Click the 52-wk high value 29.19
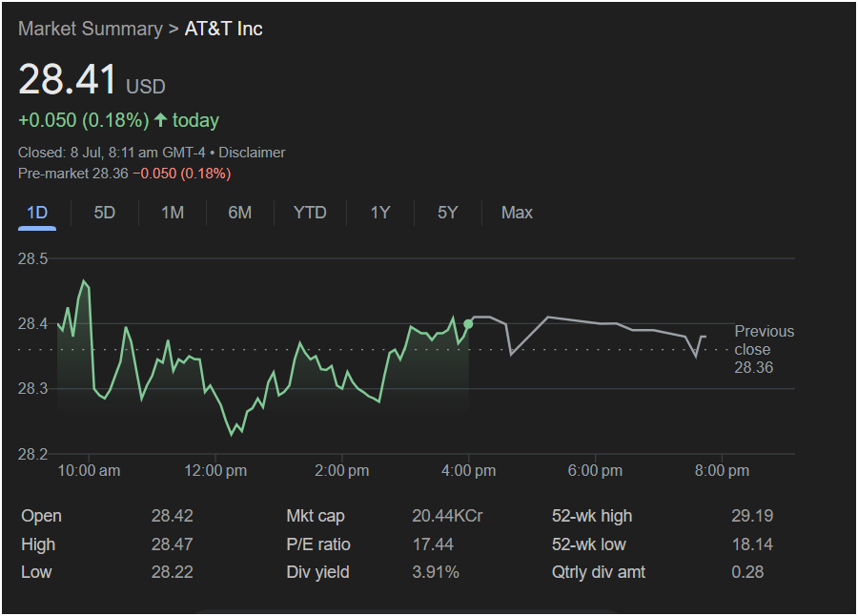The image size is (858, 616). click(752, 516)
